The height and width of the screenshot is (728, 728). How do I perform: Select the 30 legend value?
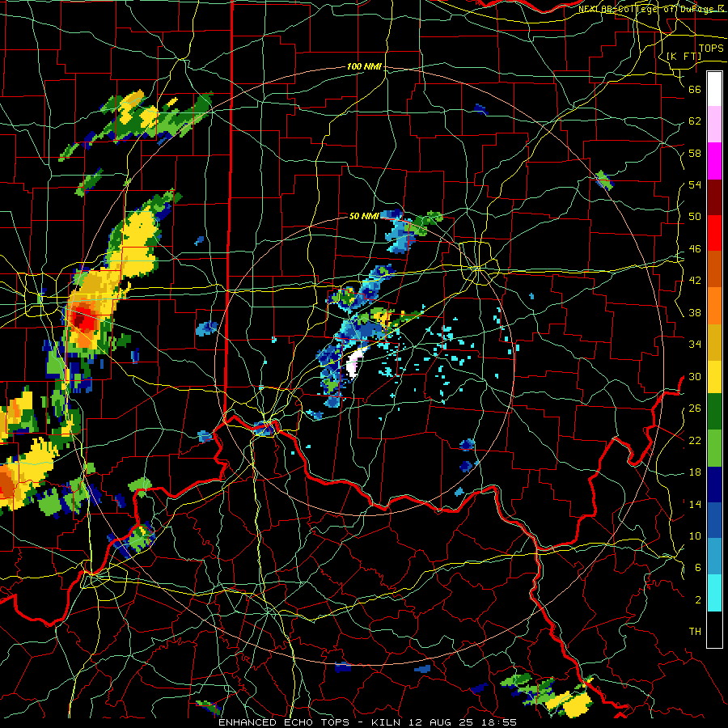pyautogui.click(x=695, y=376)
